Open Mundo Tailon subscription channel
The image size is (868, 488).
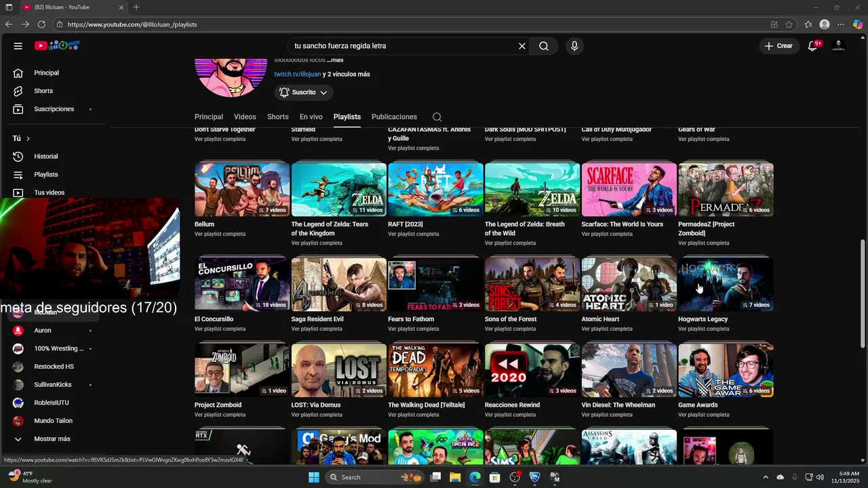(54, 421)
